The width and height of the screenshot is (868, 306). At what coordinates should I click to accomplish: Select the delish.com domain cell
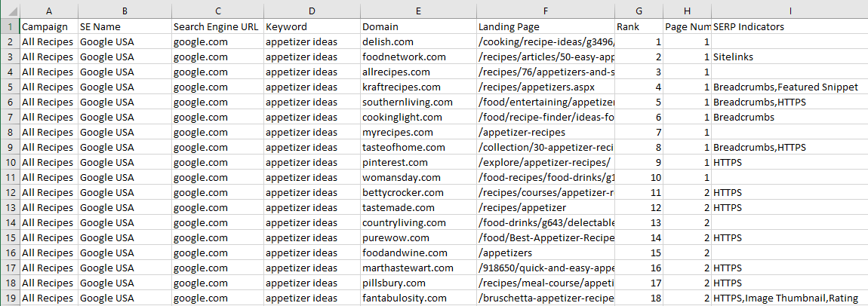418,42
